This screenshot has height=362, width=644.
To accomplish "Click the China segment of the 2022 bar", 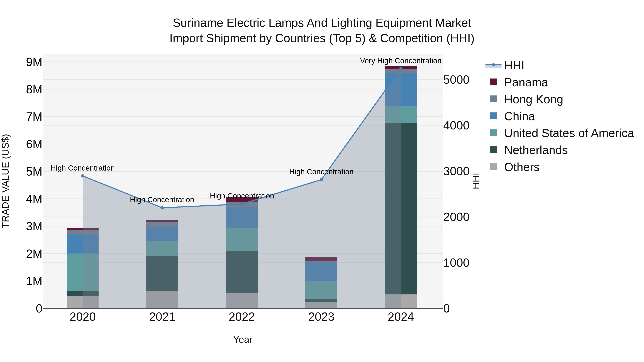I will 242,217.
